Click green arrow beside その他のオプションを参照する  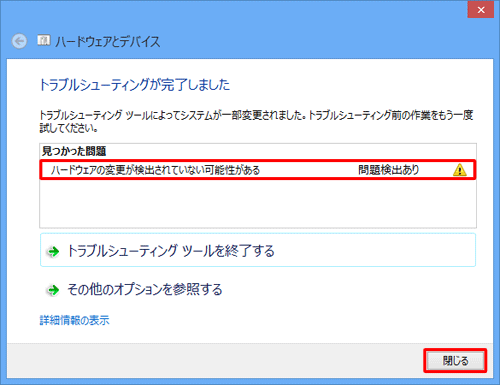click(x=53, y=290)
